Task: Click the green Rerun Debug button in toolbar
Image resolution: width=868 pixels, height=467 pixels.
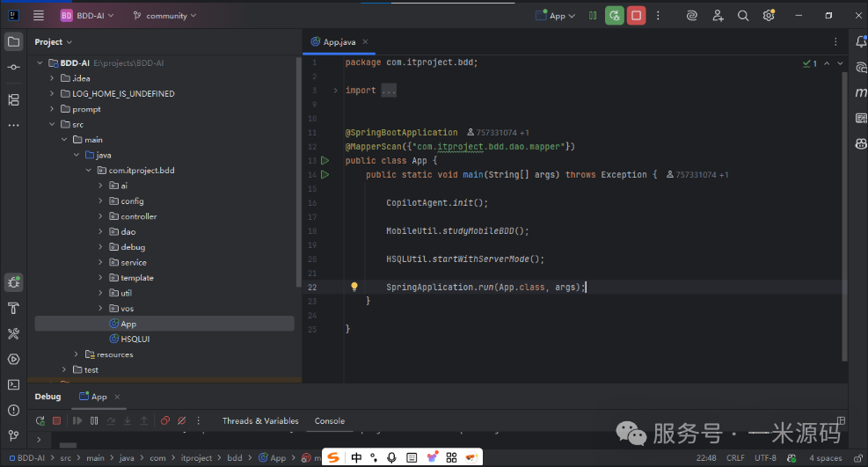Action: point(615,16)
